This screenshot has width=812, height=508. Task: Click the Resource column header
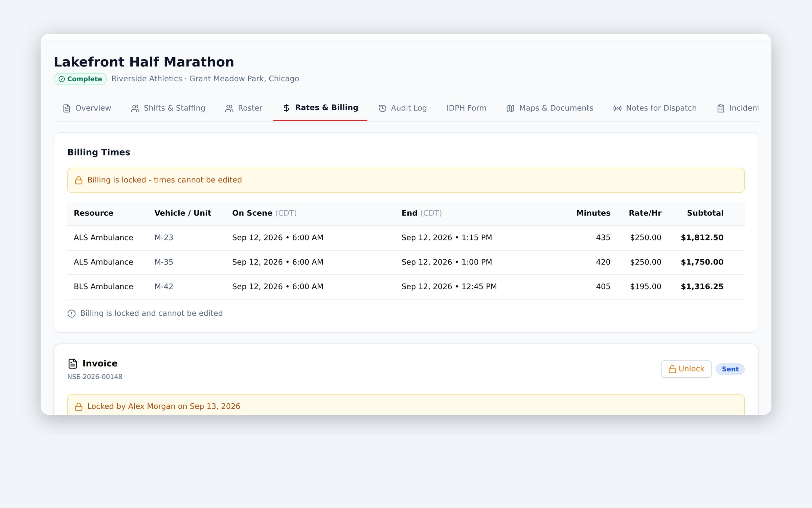click(x=93, y=213)
